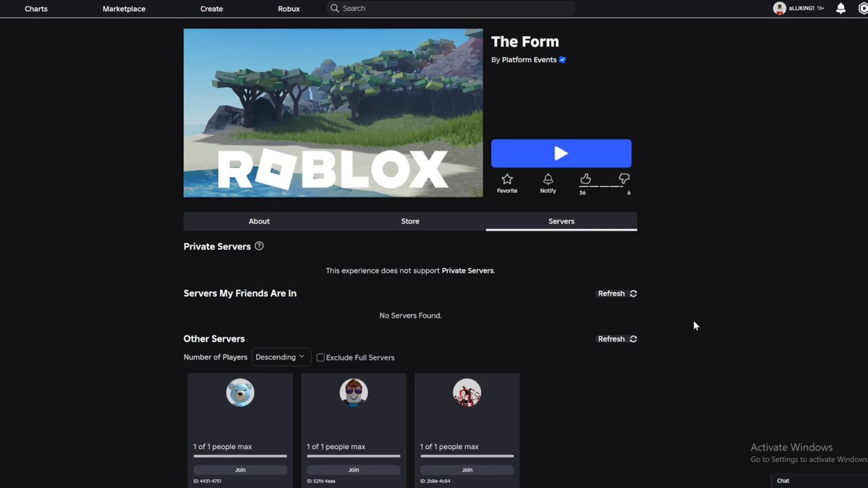Click inside the Search input field

tap(450, 9)
